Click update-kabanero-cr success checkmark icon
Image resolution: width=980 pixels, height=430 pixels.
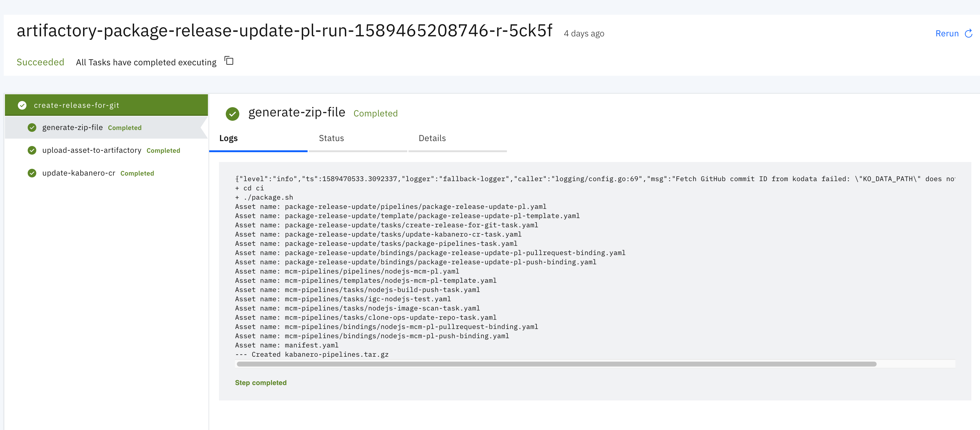[x=32, y=173]
